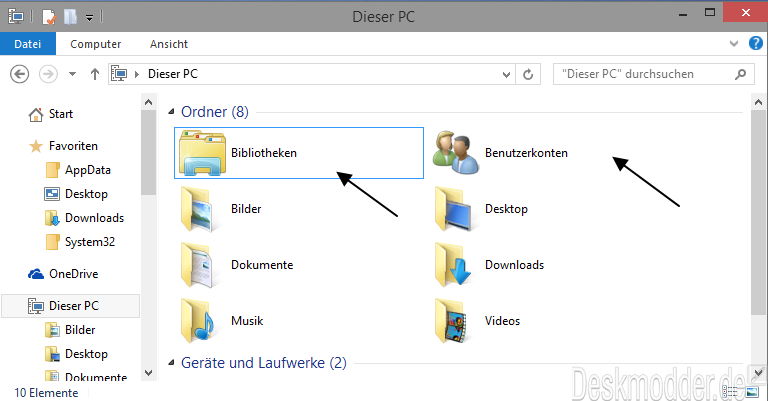Screen dimensions: 768x401
Task: Collapse the Geräte und Laufwerke group
Action: click(x=171, y=363)
